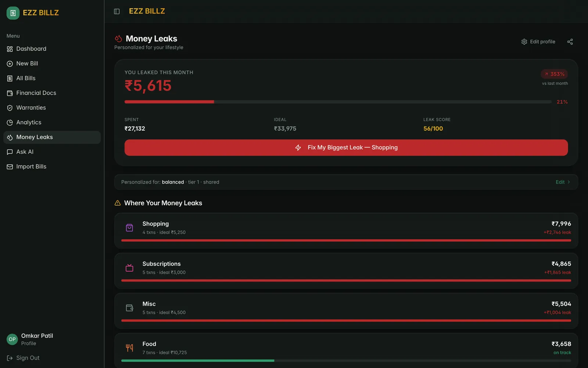588x368 pixels.
Task: Click the All Bills receipt icon
Action: click(10, 78)
